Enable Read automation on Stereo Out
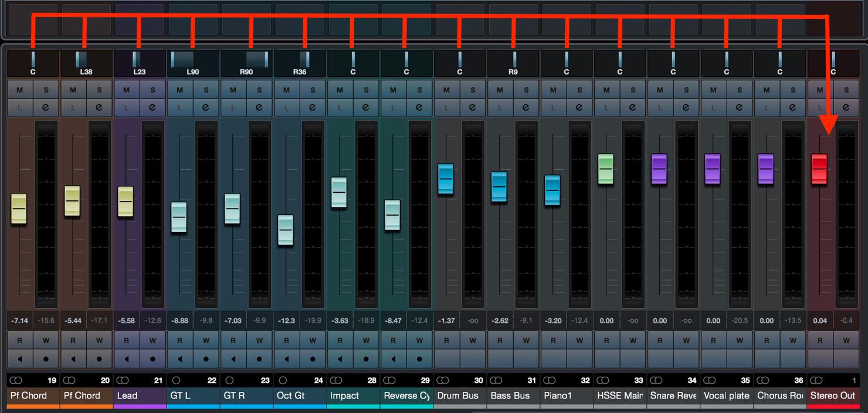 [820, 340]
